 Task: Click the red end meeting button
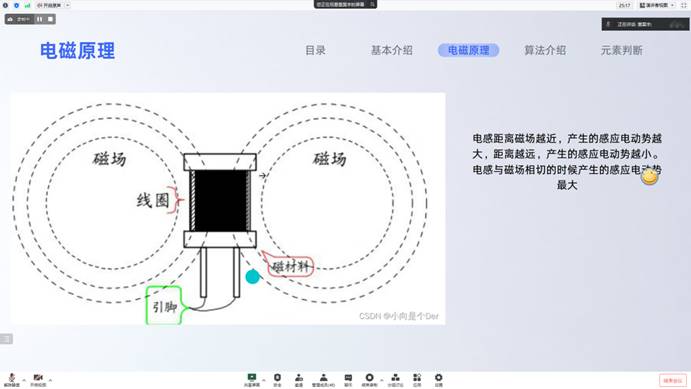(673, 380)
